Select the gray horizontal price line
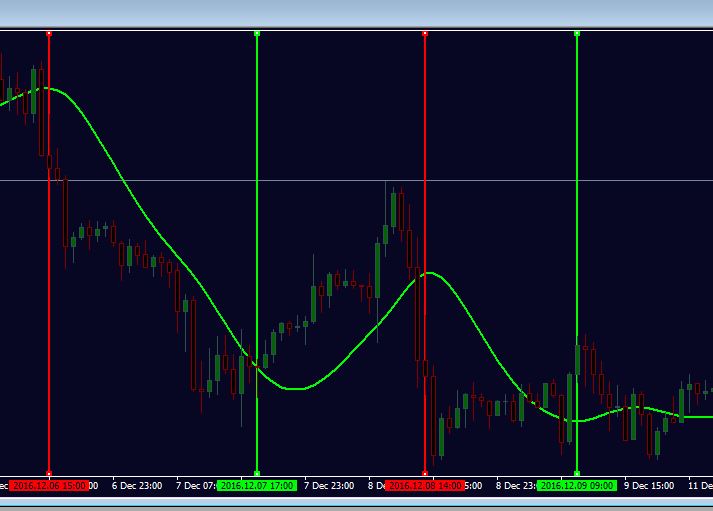The height and width of the screenshot is (511, 713). [x=356, y=180]
